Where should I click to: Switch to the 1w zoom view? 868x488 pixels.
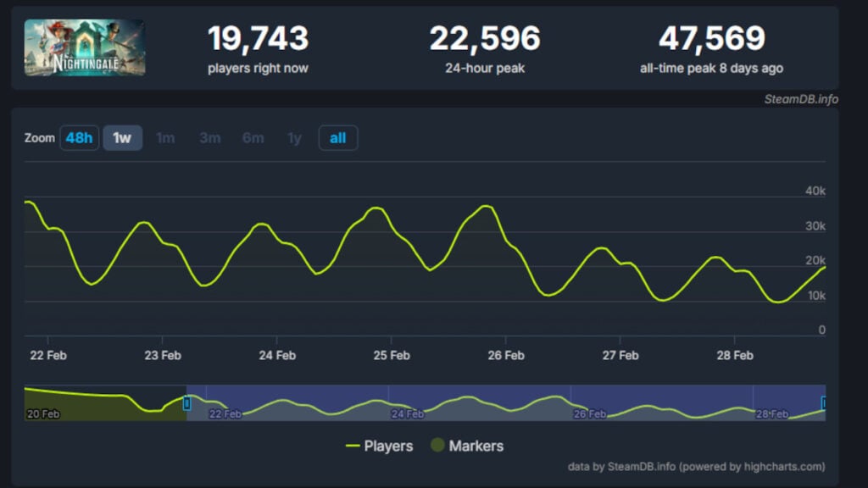click(121, 137)
